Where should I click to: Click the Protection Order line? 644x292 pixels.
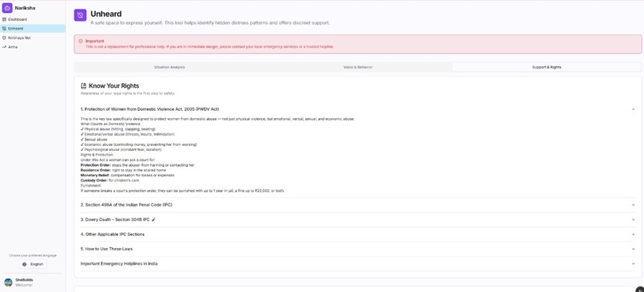(137, 165)
